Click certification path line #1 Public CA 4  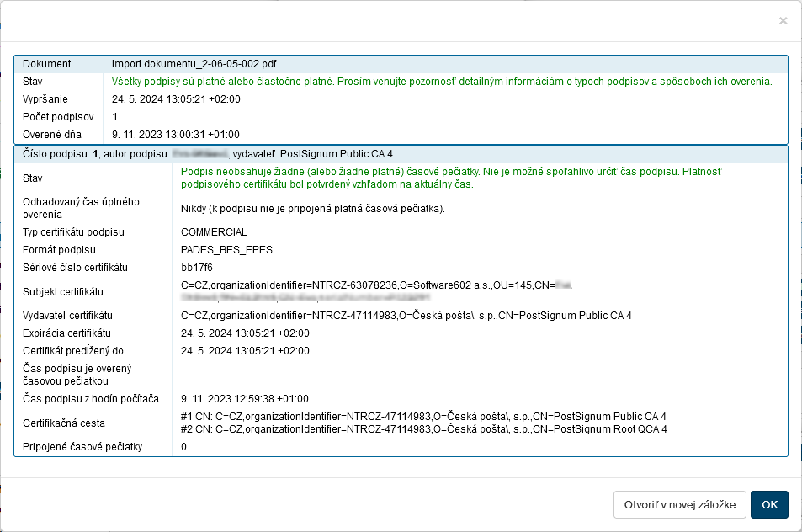click(423, 417)
